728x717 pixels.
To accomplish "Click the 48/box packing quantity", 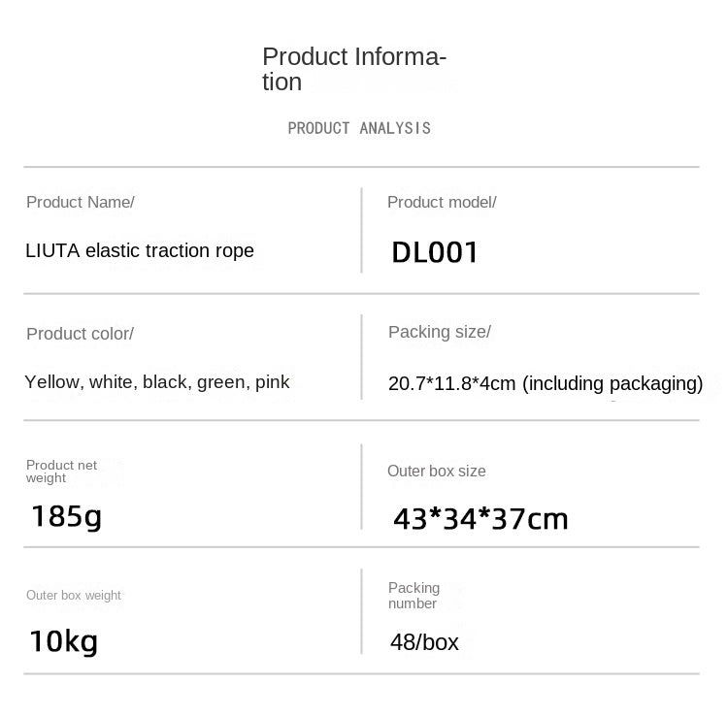I will pos(423,642).
